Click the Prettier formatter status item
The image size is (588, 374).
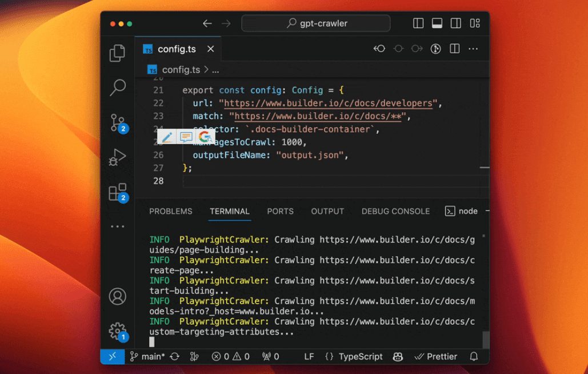[435, 356]
